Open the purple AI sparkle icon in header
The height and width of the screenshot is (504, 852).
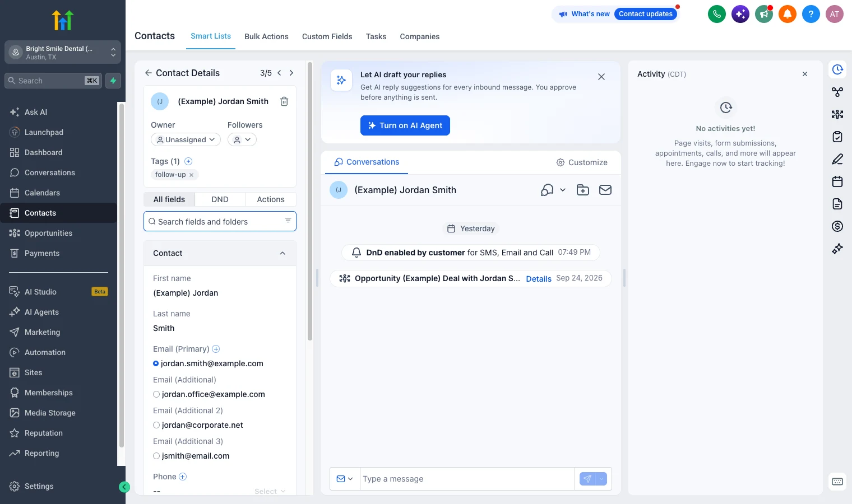(740, 14)
